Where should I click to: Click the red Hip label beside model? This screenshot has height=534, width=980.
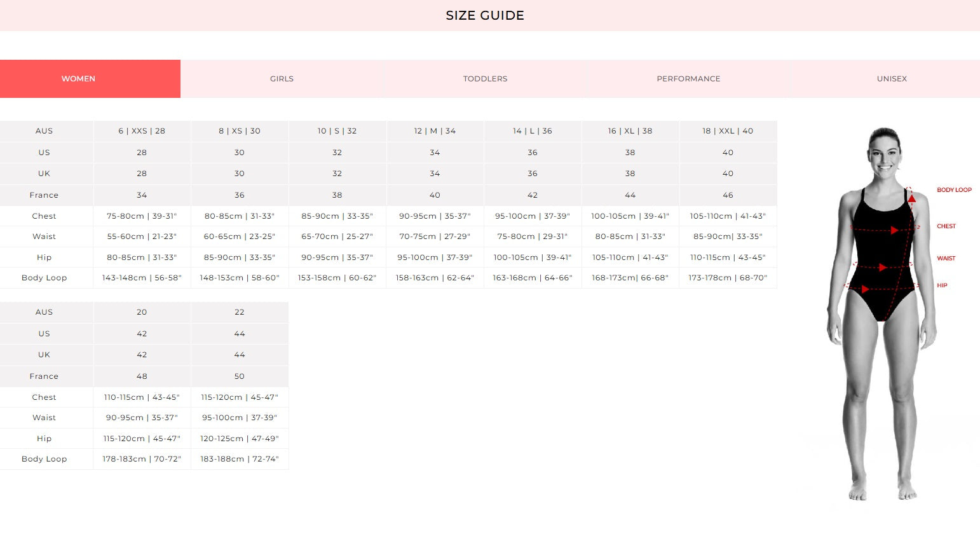coord(942,285)
